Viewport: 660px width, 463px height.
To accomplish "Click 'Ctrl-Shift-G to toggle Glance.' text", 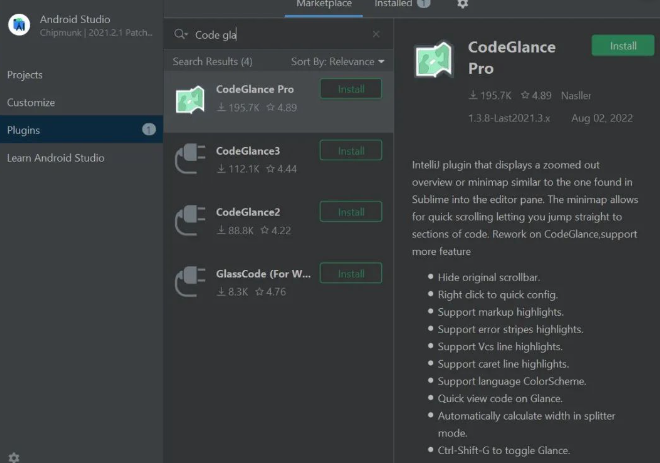I will click(x=504, y=450).
